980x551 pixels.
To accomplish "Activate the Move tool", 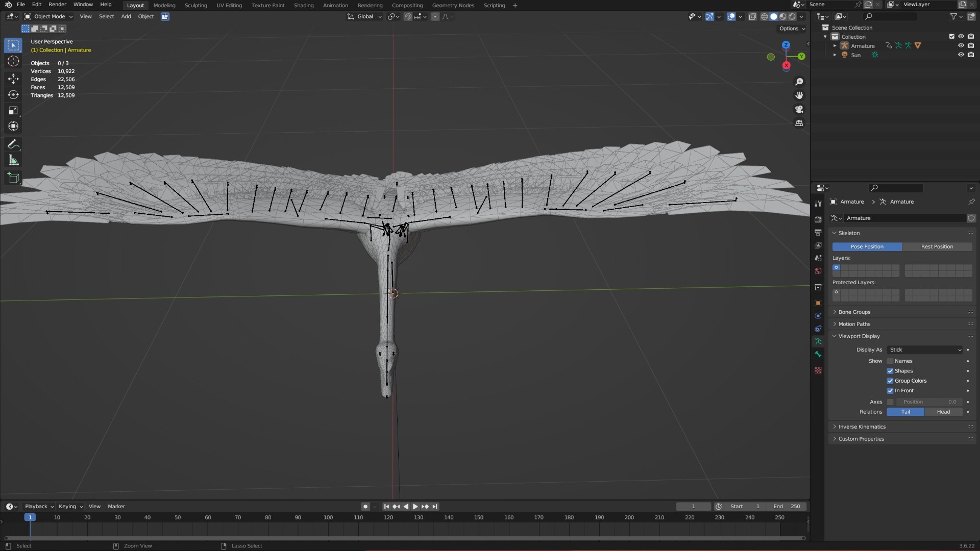I will click(x=13, y=79).
